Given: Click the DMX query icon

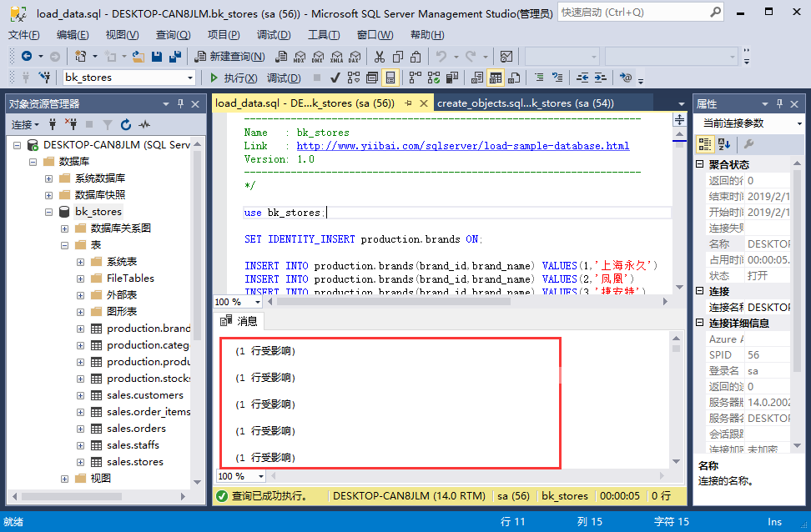Looking at the screenshot, I should point(318,57).
